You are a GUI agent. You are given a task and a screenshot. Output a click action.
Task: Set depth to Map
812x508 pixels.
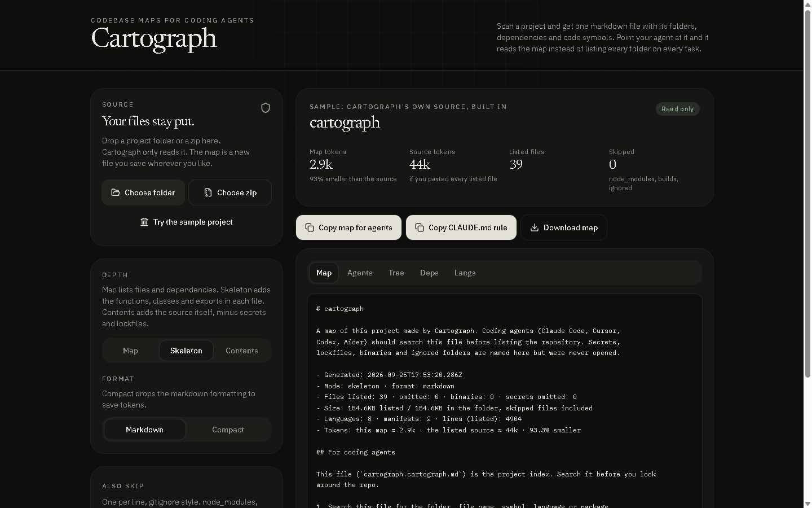point(130,351)
